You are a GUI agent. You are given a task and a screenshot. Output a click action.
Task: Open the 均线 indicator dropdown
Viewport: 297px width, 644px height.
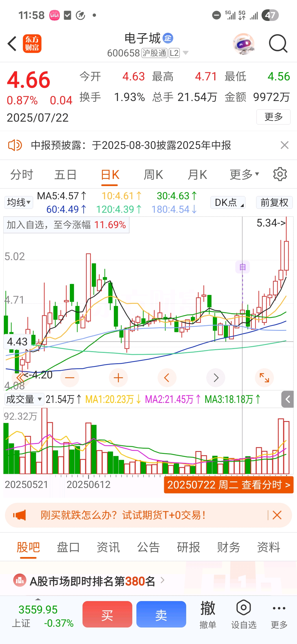point(19,203)
